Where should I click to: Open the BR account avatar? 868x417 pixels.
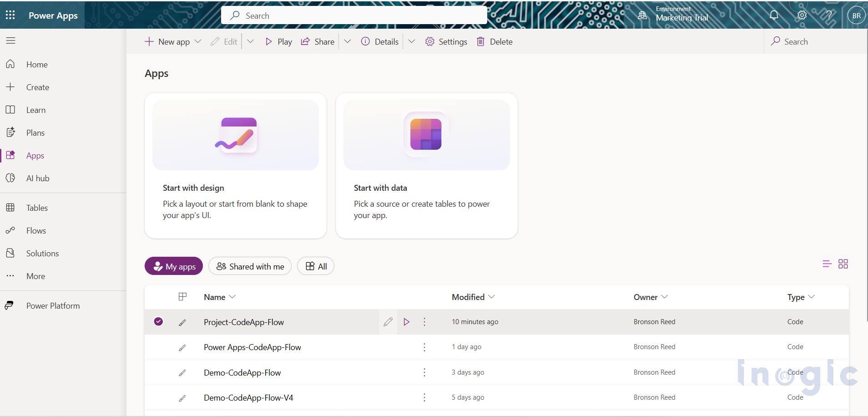click(856, 15)
